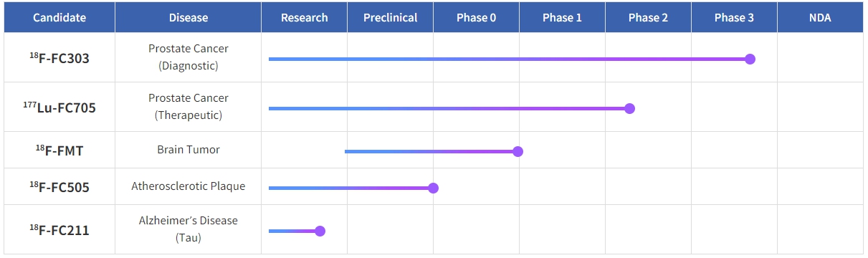Viewport: 868px width, 258px height.
Task: Click the Research column header
Action: pos(305,18)
